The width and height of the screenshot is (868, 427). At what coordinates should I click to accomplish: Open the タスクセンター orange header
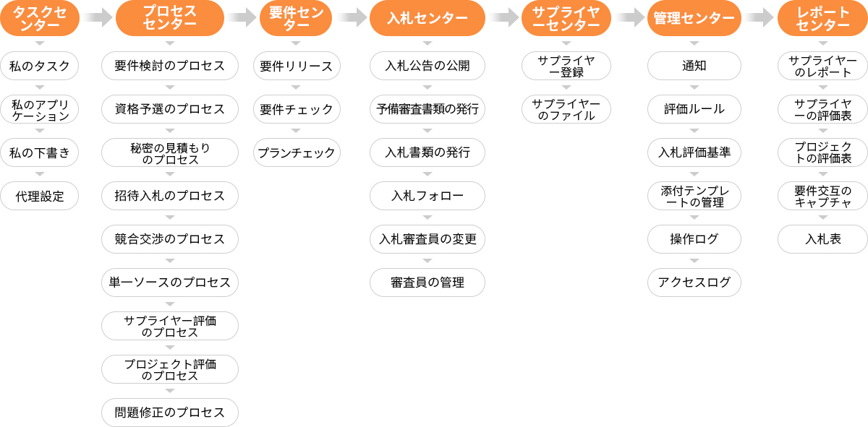[x=39, y=18]
